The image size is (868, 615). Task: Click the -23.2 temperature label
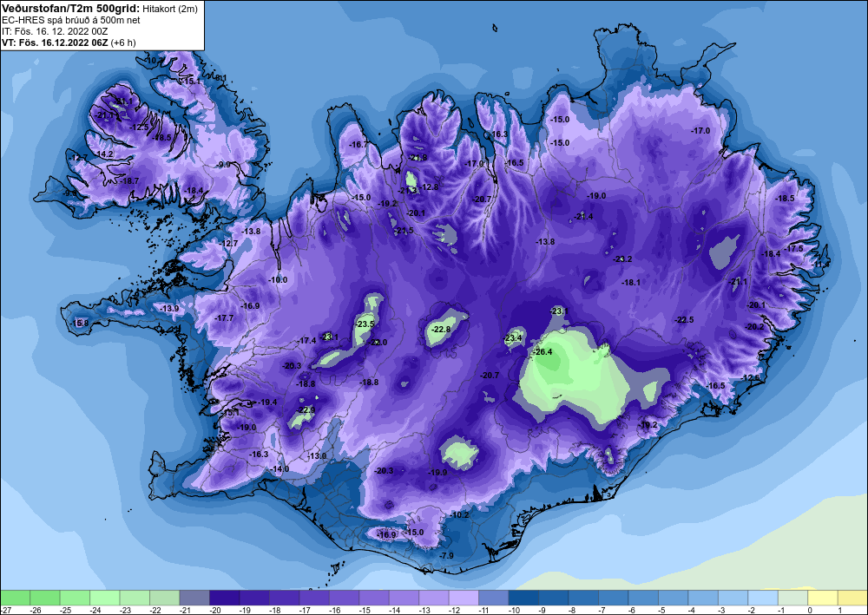tap(622, 258)
